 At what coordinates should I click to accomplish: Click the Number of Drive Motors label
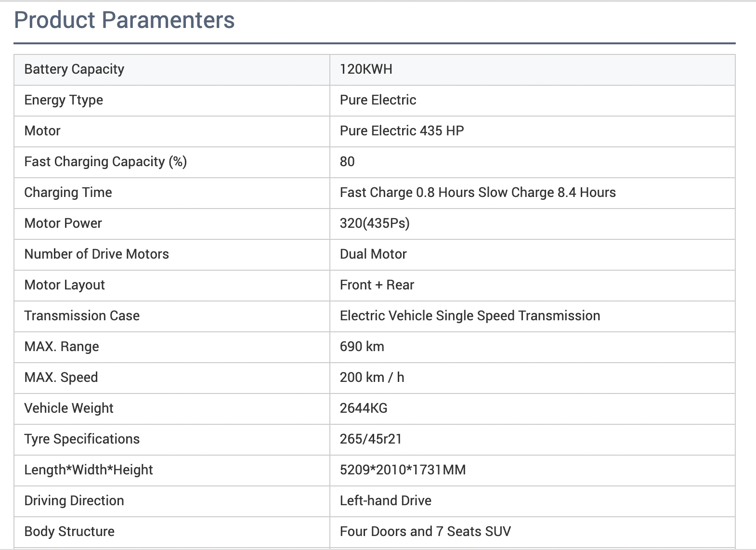(96, 254)
